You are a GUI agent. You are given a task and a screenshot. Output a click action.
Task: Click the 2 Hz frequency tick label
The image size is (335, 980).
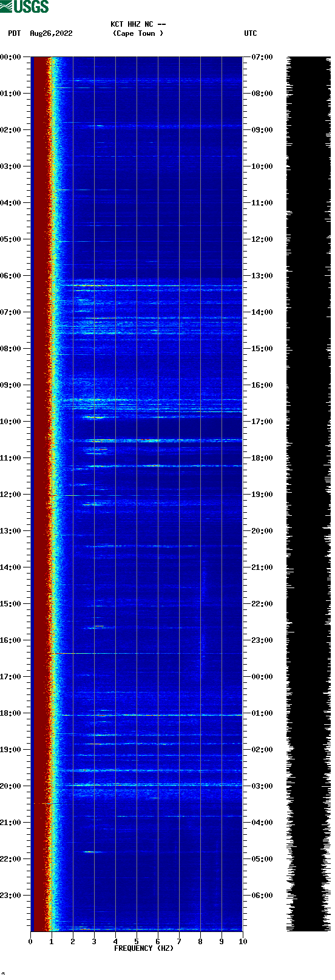click(x=73, y=942)
